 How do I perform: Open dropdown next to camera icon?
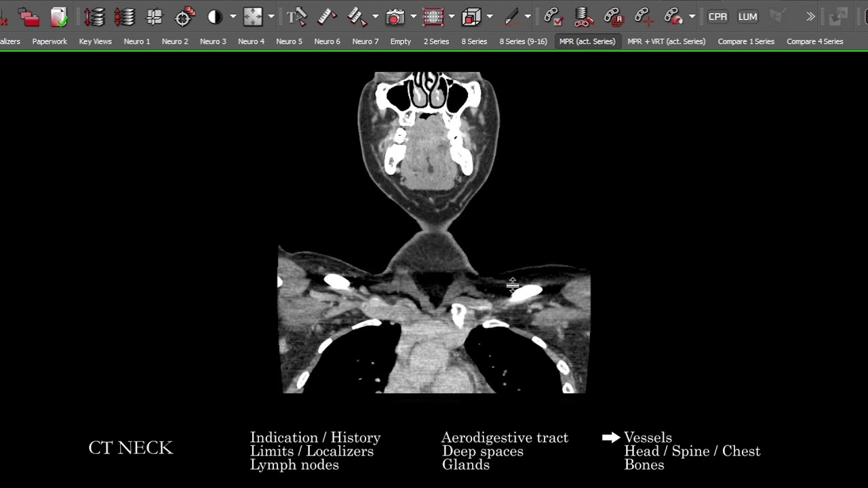click(x=413, y=17)
